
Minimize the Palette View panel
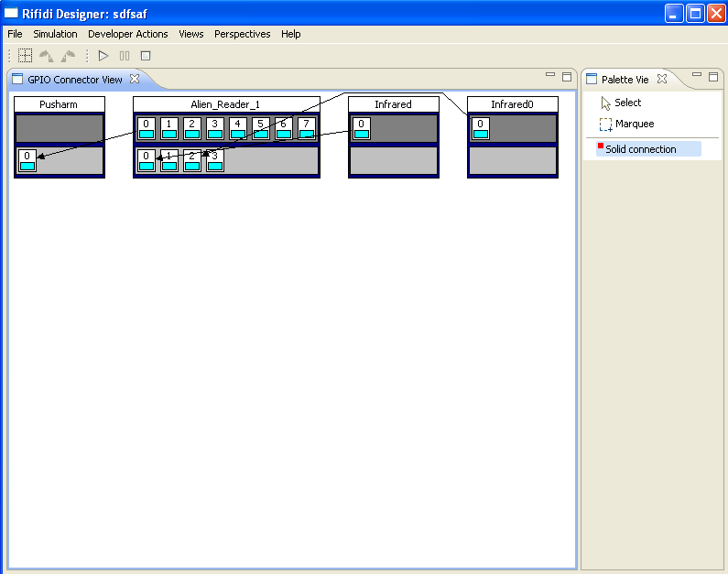click(x=697, y=75)
